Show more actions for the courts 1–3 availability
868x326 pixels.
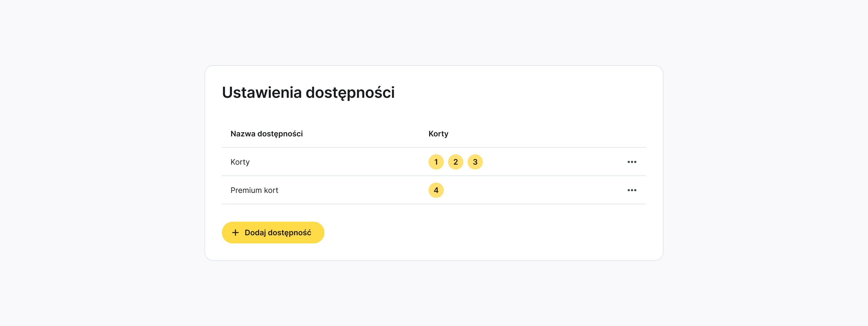click(x=632, y=162)
